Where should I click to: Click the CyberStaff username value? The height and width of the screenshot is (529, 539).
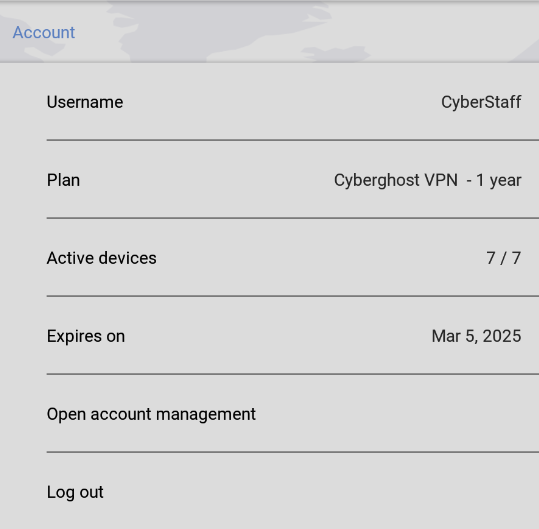pyautogui.click(x=481, y=102)
